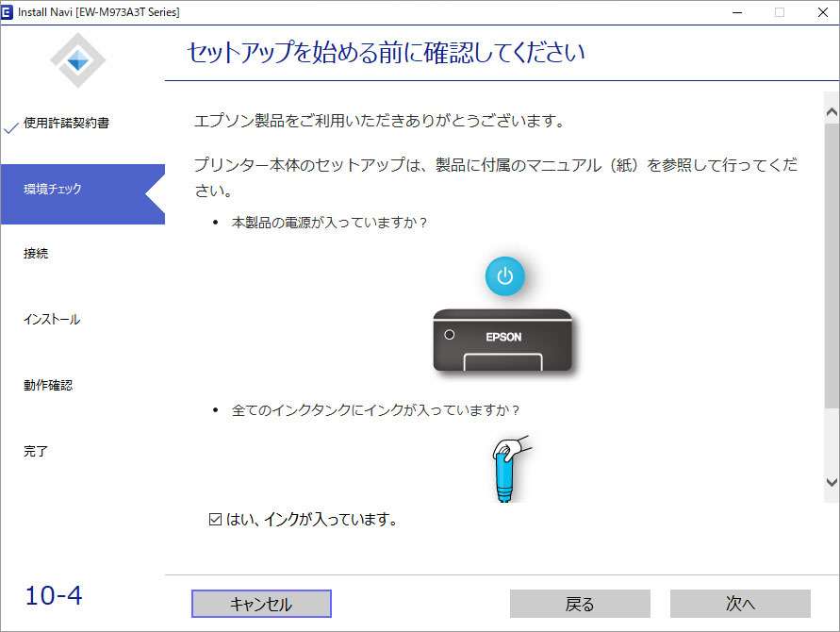This screenshot has width=840, height=632.
Task: Select the 完了 step in sidebar
Action: point(36,451)
